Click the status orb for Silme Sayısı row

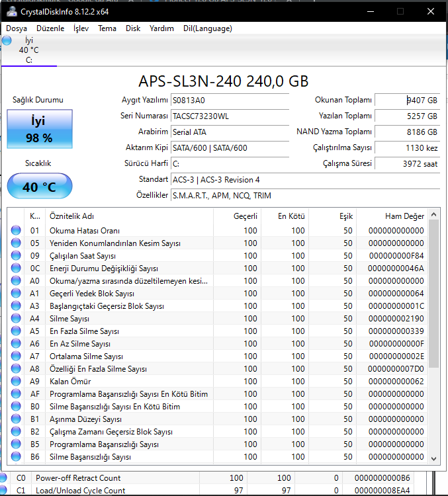pyautogui.click(x=15, y=319)
